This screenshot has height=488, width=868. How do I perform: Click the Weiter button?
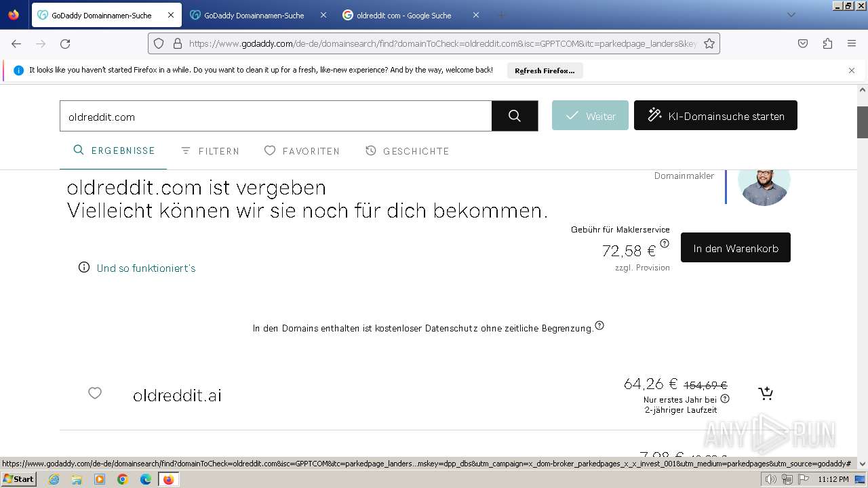590,116
